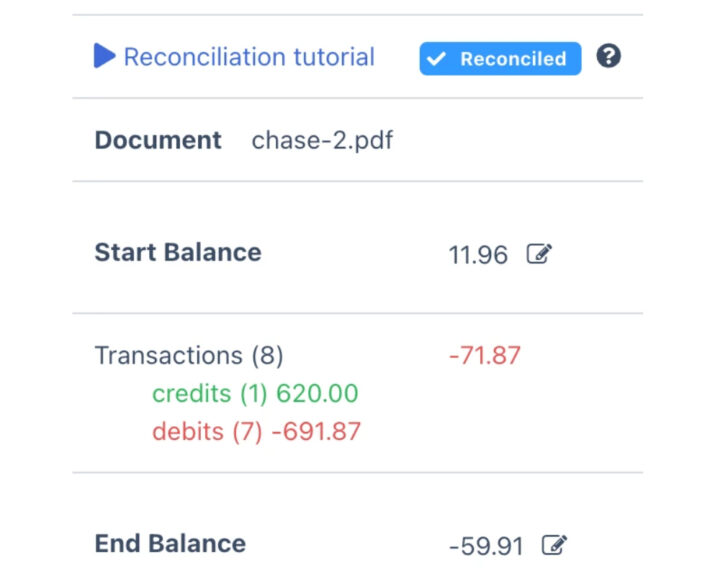Select the -71.87 transactions total
The width and height of the screenshot is (720, 576).
(x=485, y=355)
